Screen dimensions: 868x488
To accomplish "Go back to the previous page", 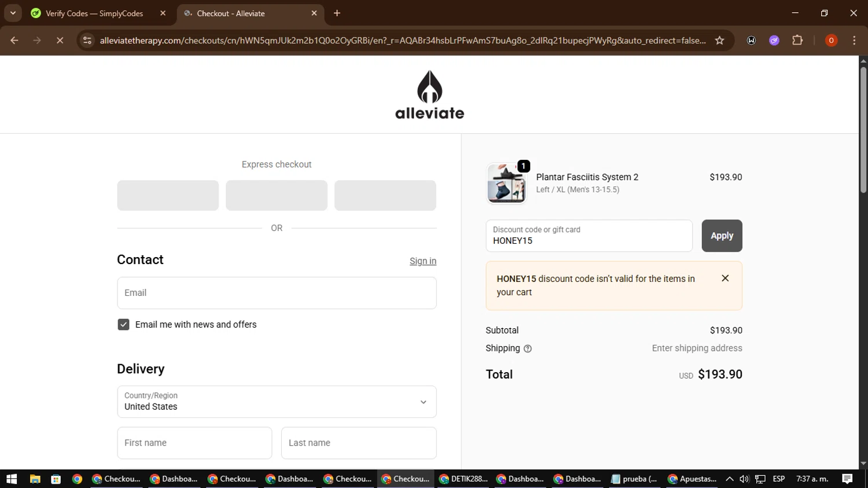I will click(14, 41).
